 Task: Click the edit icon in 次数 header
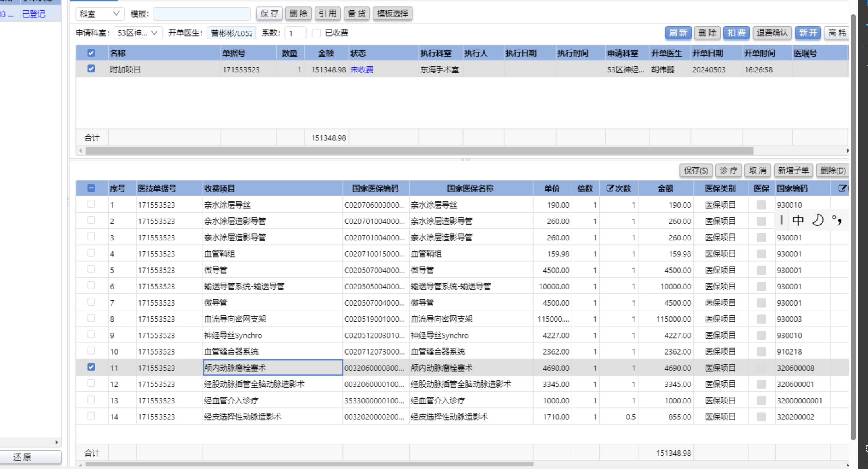610,188
